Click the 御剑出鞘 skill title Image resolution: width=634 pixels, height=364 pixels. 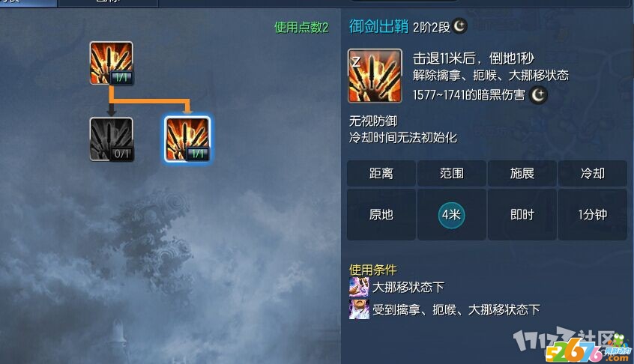[378, 26]
